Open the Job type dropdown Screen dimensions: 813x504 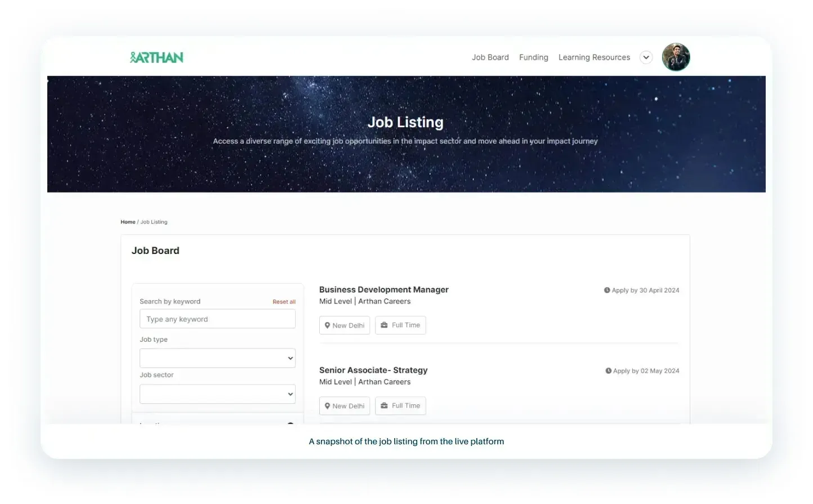217,358
